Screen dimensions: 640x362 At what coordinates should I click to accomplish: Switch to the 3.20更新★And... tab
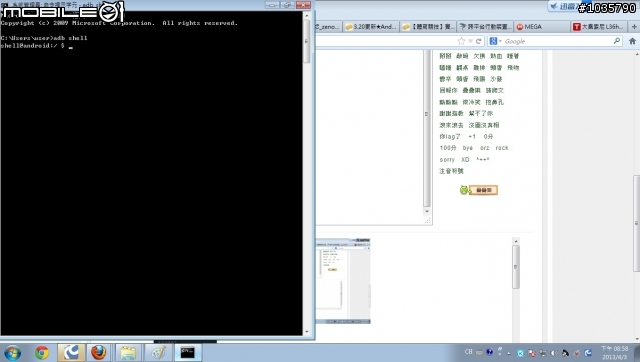click(371, 27)
